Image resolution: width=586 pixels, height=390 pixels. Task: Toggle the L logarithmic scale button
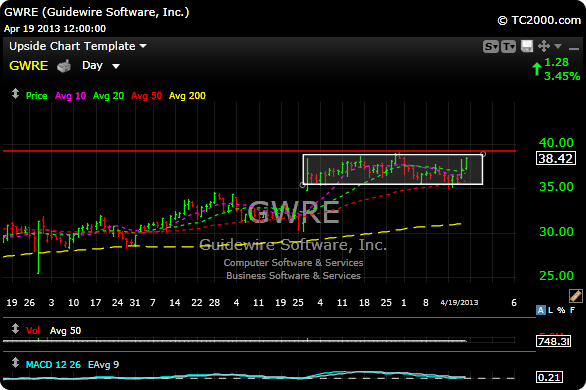click(x=550, y=310)
